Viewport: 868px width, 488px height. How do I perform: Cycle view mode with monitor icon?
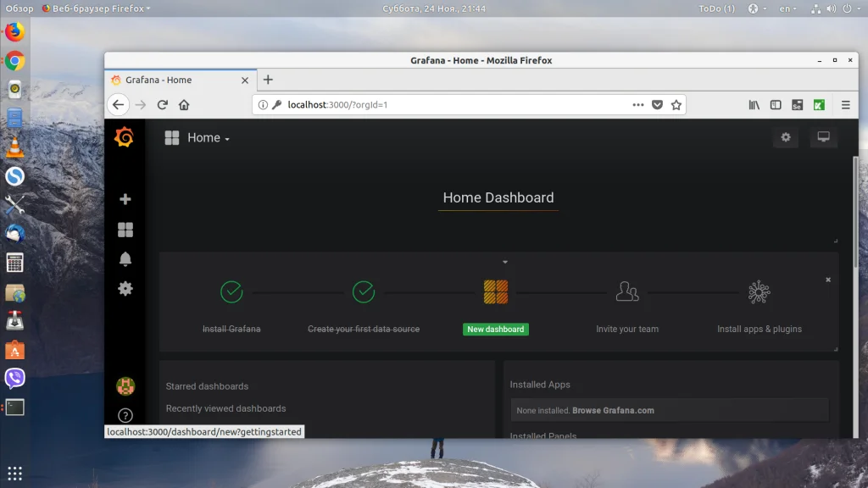pyautogui.click(x=823, y=137)
